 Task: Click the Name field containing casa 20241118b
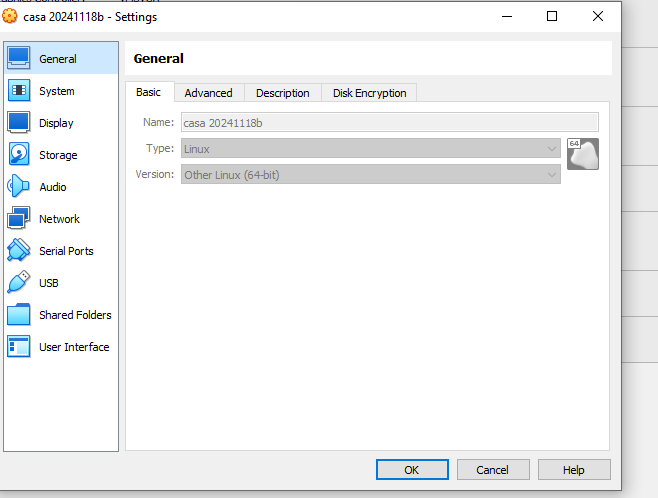pyautogui.click(x=389, y=123)
